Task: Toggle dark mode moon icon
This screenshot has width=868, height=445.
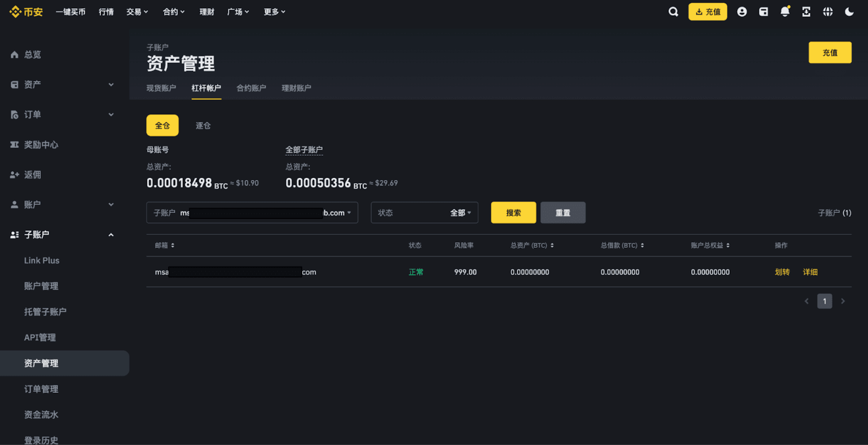Action: click(850, 12)
